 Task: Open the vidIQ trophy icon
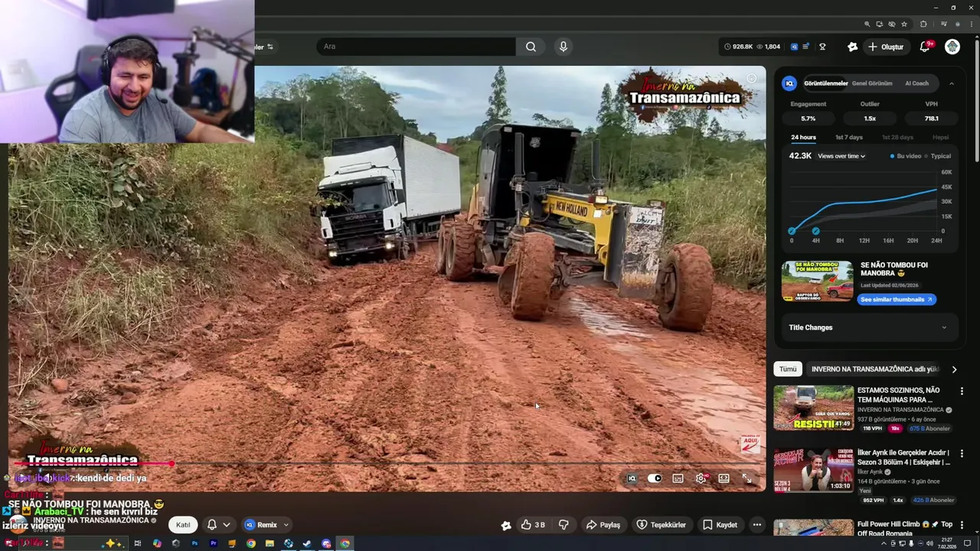(822, 47)
